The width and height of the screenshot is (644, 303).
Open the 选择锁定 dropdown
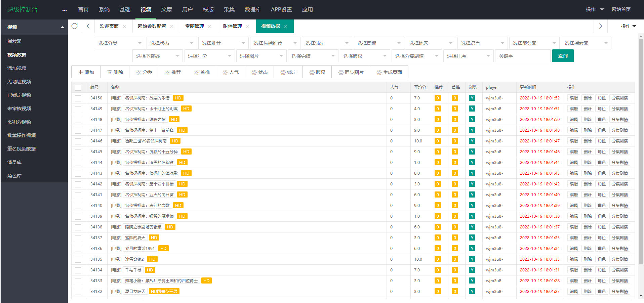pyautogui.click(x=327, y=43)
